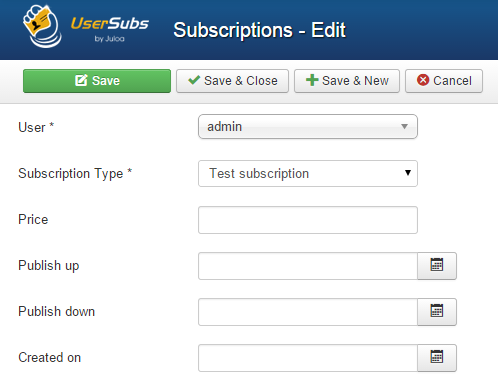Click the Save & New button

pyautogui.click(x=347, y=81)
